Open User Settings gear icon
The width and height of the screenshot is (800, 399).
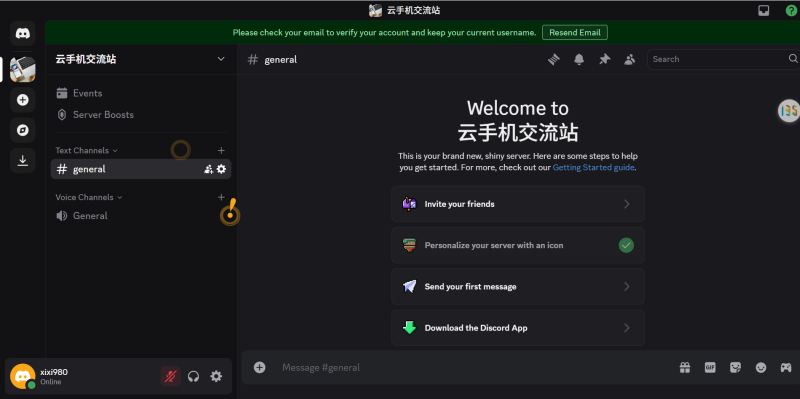216,377
